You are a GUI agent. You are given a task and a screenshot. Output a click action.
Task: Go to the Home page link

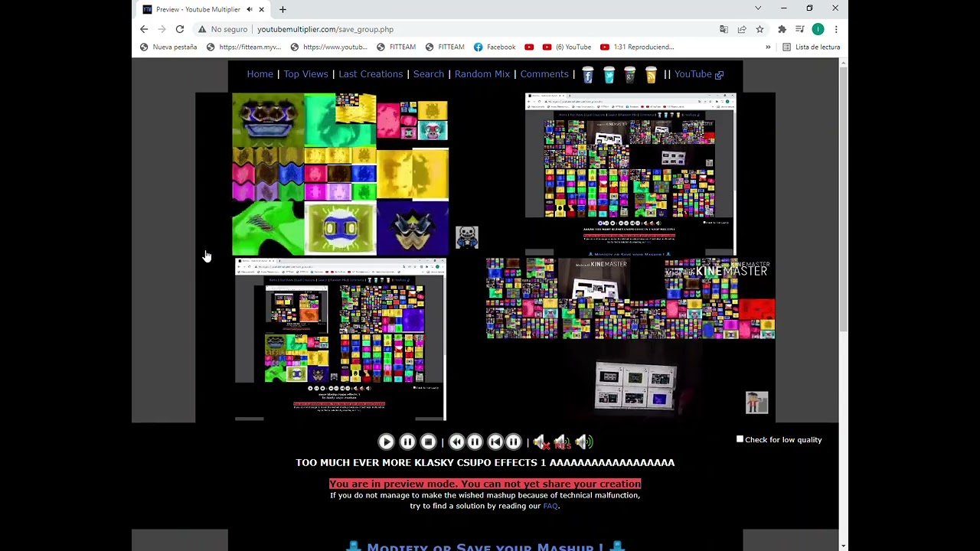tap(260, 74)
